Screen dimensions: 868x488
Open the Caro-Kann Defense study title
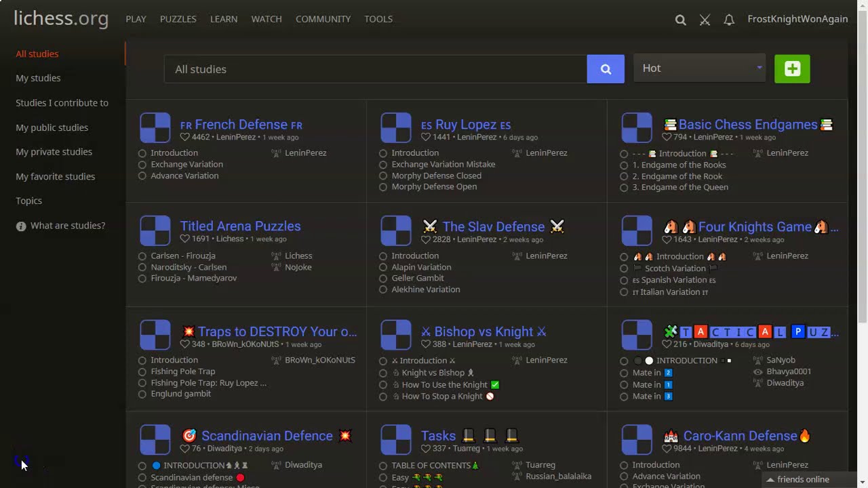737,436
